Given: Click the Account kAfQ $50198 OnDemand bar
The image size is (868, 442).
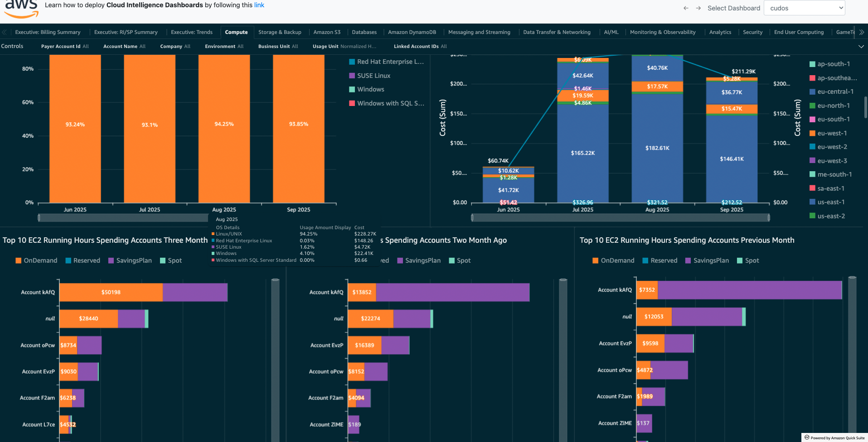Looking at the screenshot, I should [111, 293].
